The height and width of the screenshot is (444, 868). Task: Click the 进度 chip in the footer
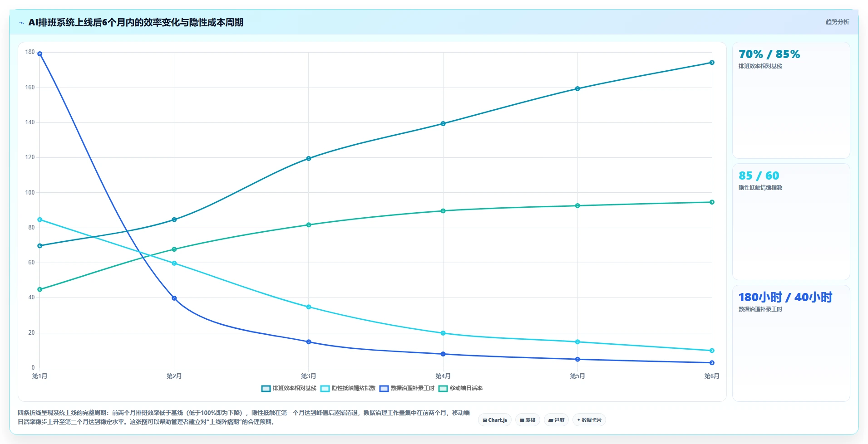pos(556,420)
